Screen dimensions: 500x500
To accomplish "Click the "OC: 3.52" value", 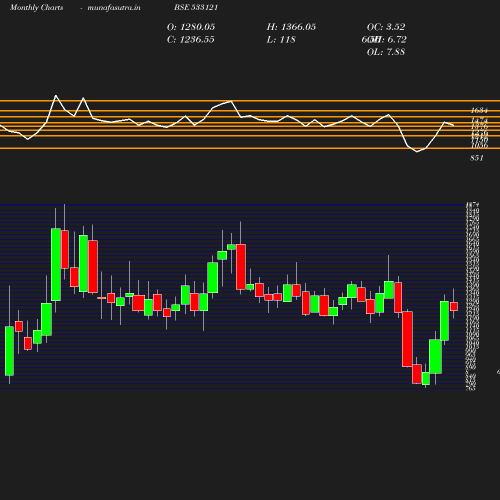I will coord(386,27).
